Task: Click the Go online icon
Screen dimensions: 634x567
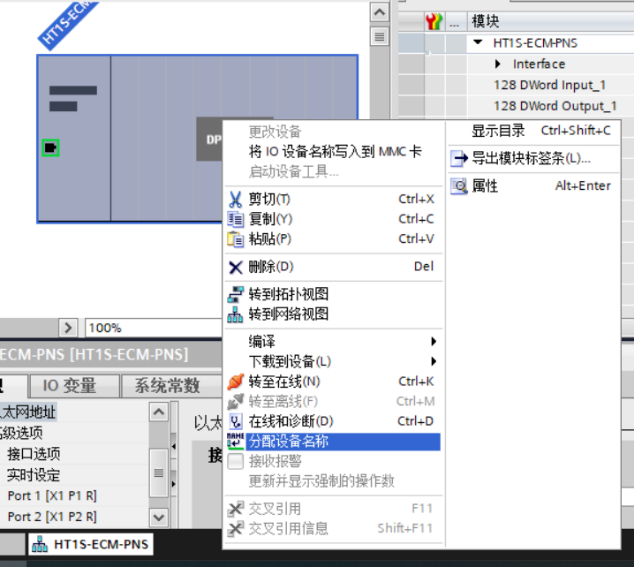Action: click(x=235, y=381)
